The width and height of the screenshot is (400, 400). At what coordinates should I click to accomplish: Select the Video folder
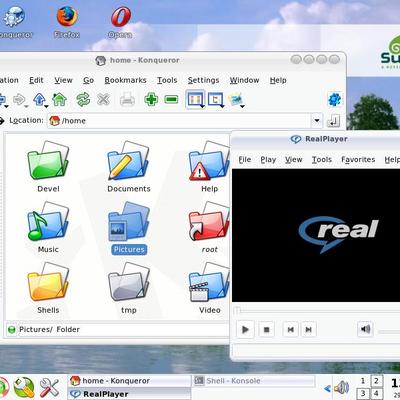click(209, 288)
